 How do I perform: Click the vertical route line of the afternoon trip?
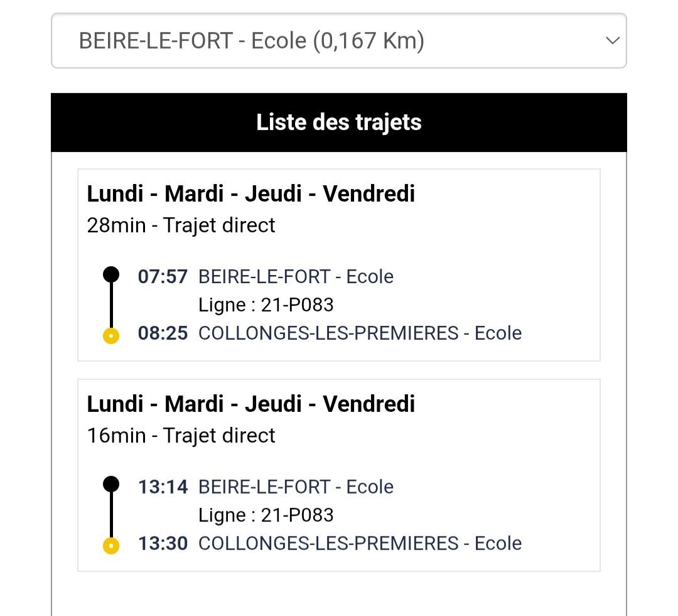coord(111,515)
